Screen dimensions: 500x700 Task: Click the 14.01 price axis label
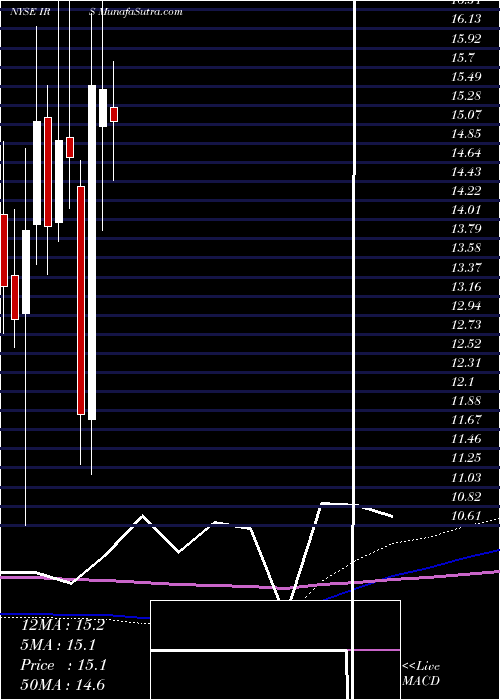[466, 210]
